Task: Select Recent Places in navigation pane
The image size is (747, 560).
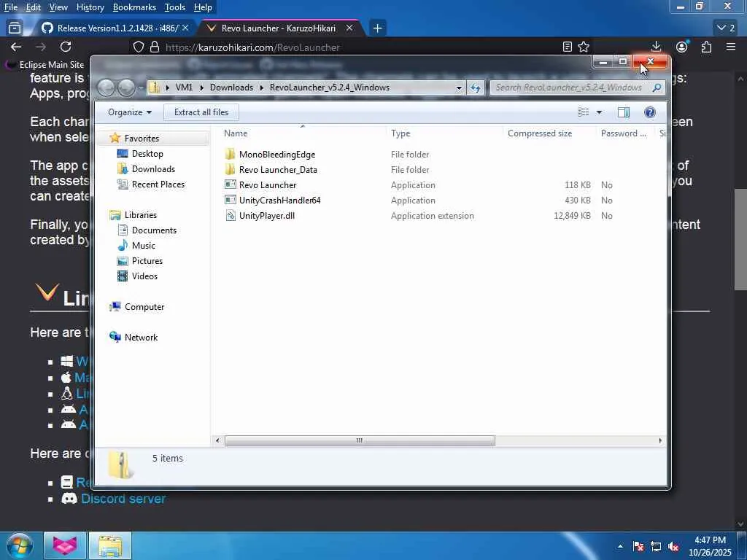Action: pos(150,184)
